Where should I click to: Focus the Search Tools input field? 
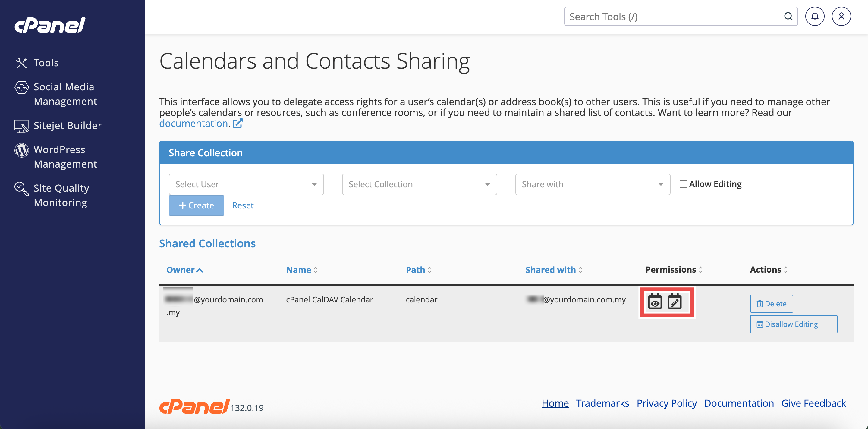point(673,17)
